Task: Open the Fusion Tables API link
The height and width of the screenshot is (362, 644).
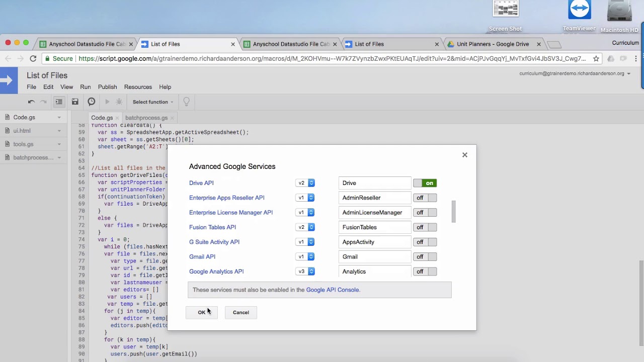Action: (212, 227)
